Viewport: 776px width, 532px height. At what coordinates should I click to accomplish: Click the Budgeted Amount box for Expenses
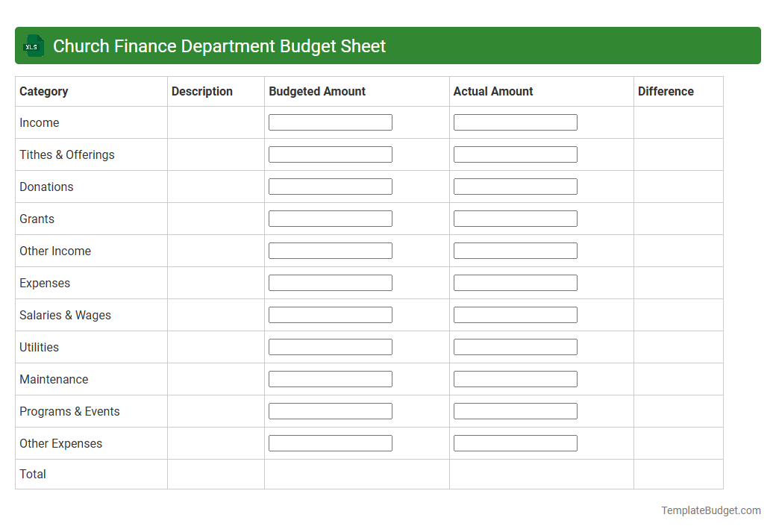[x=330, y=282]
